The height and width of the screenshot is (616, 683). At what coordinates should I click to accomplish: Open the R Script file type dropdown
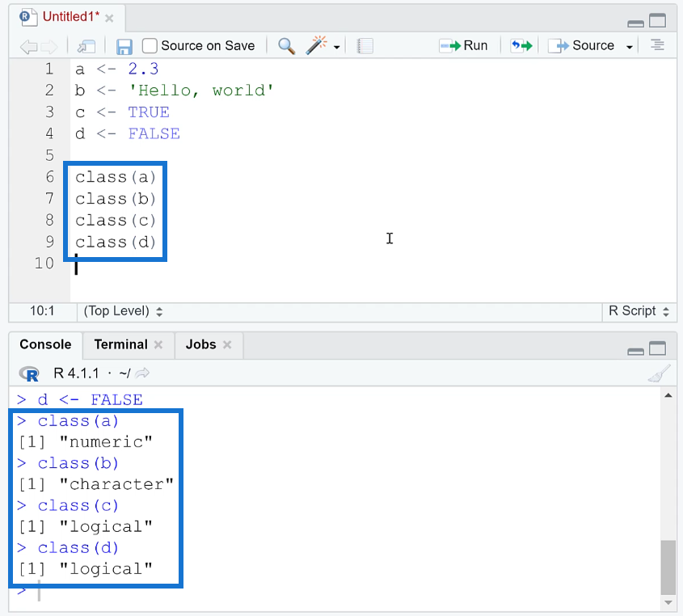point(639,311)
